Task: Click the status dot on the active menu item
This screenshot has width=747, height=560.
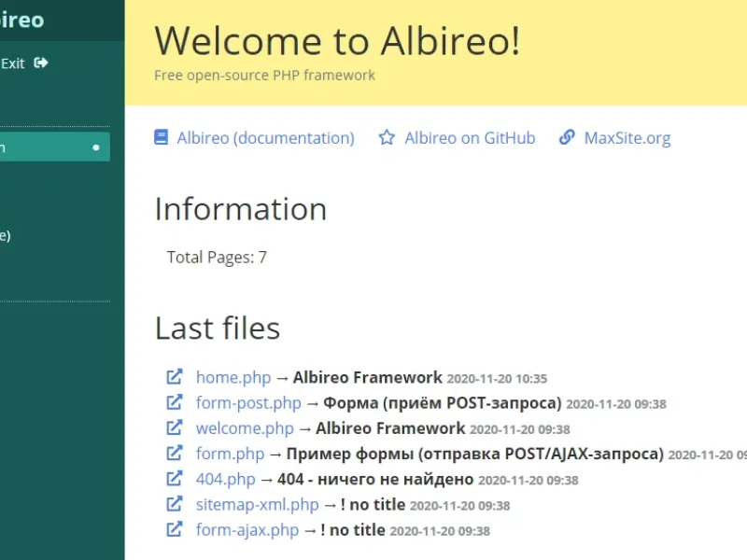Action: (94, 146)
